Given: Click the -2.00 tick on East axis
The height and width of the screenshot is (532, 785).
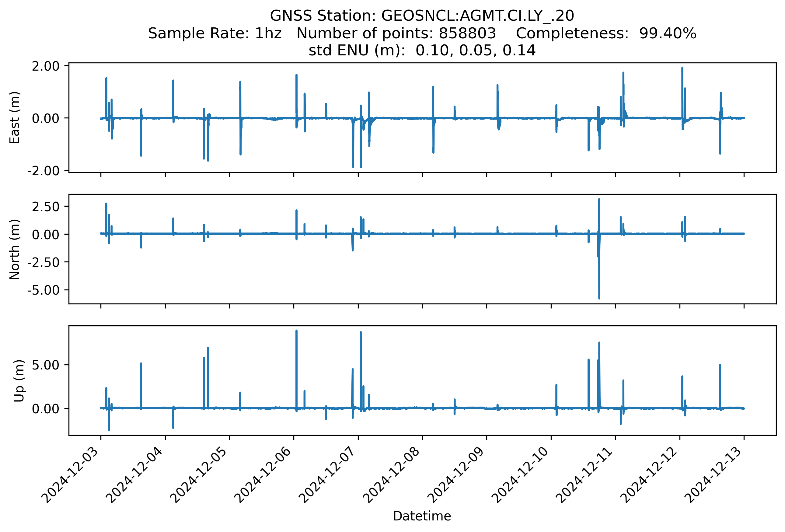Looking at the screenshot, I should coord(43,171).
